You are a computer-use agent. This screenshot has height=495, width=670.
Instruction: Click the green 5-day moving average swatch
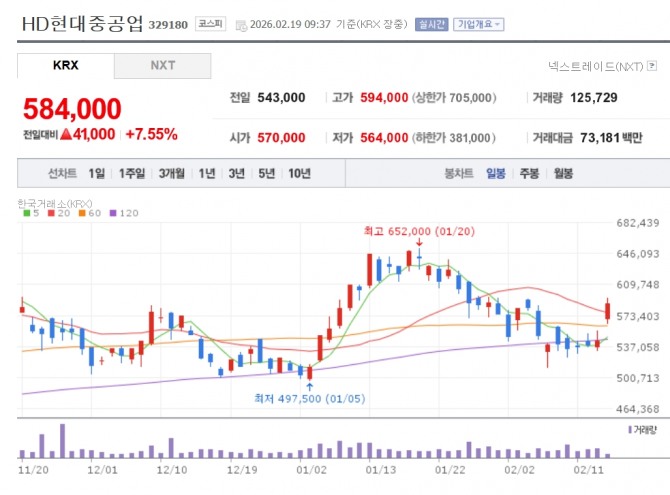click(x=26, y=213)
